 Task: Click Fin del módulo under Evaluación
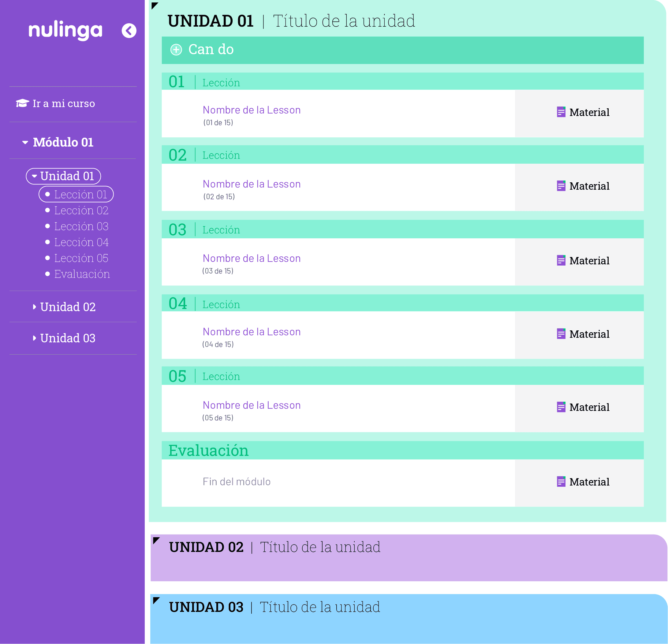click(237, 482)
